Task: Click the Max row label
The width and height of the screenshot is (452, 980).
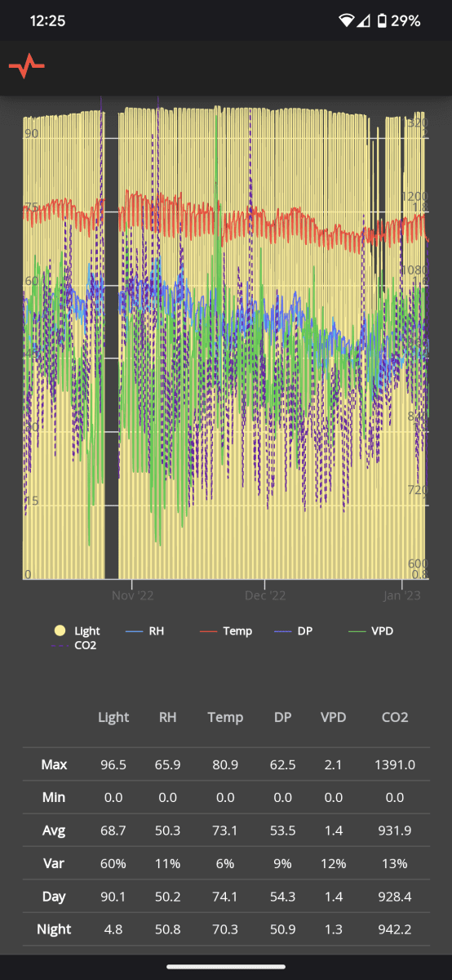Action: (54, 765)
